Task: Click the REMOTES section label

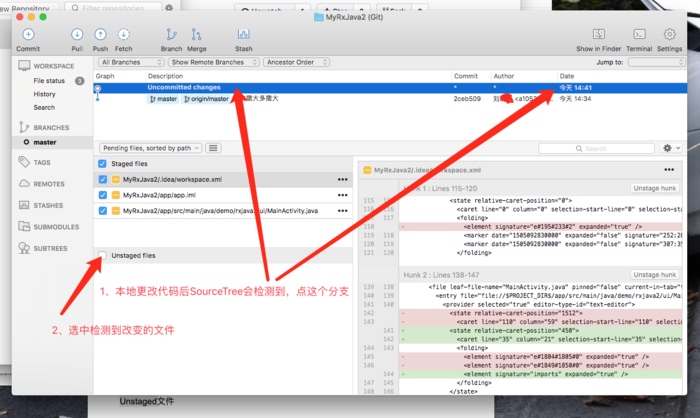Action: tap(49, 184)
